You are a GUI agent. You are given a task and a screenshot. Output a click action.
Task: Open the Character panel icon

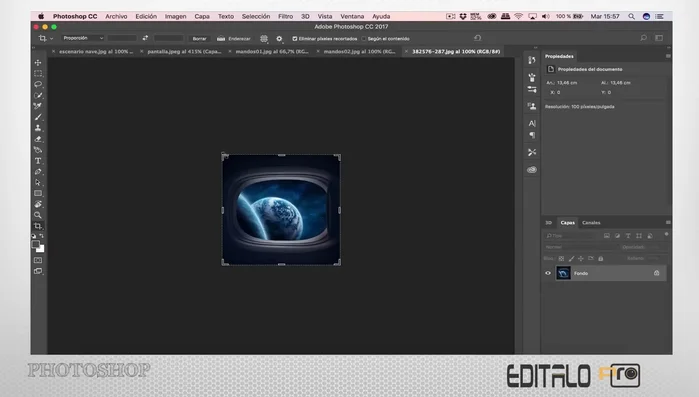(531, 123)
